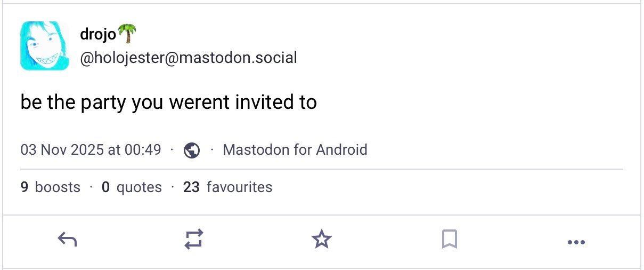Click the globe public visibility icon
The width and height of the screenshot is (644, 270).
tap(192, 150)
